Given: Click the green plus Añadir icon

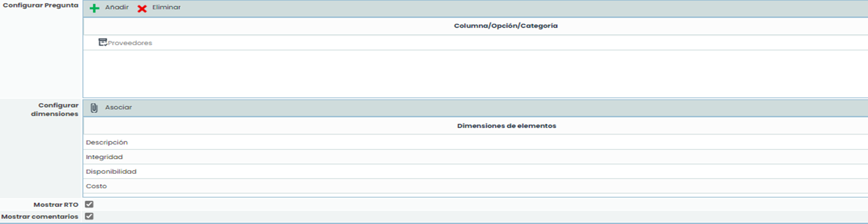Looking at the screenshot, I should coord(94,8).
